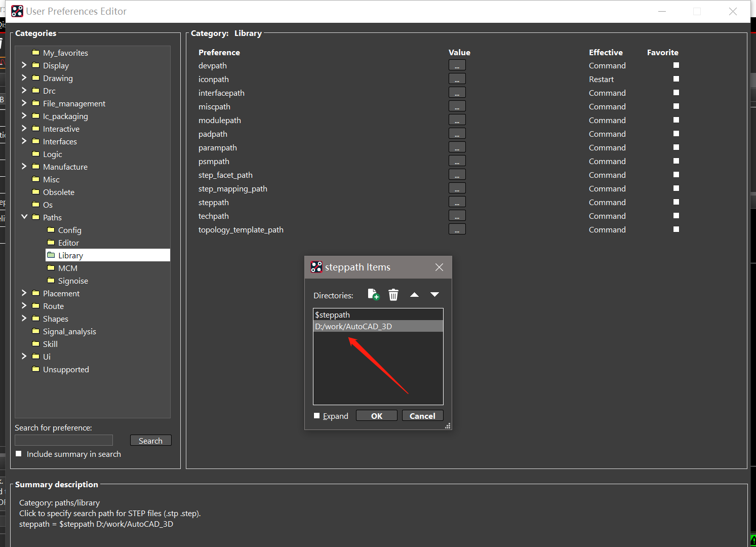The width and height of the screenshot is (756, 547).
Task: Click the padpath preference label
Action: (x=213, y=134)
